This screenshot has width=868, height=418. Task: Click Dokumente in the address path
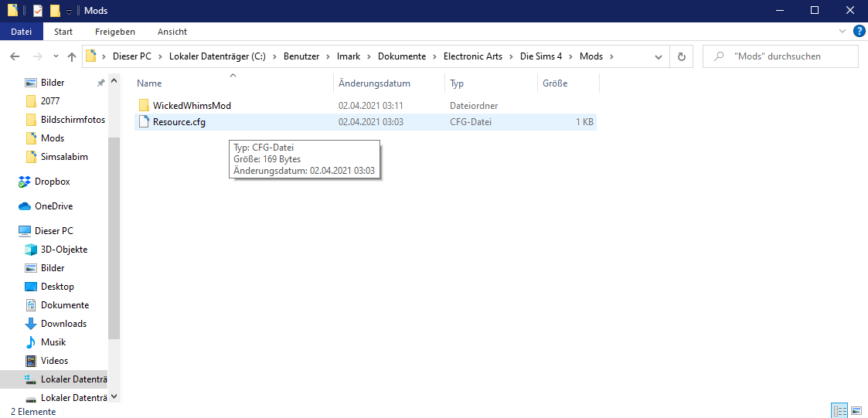pos(402,56)
